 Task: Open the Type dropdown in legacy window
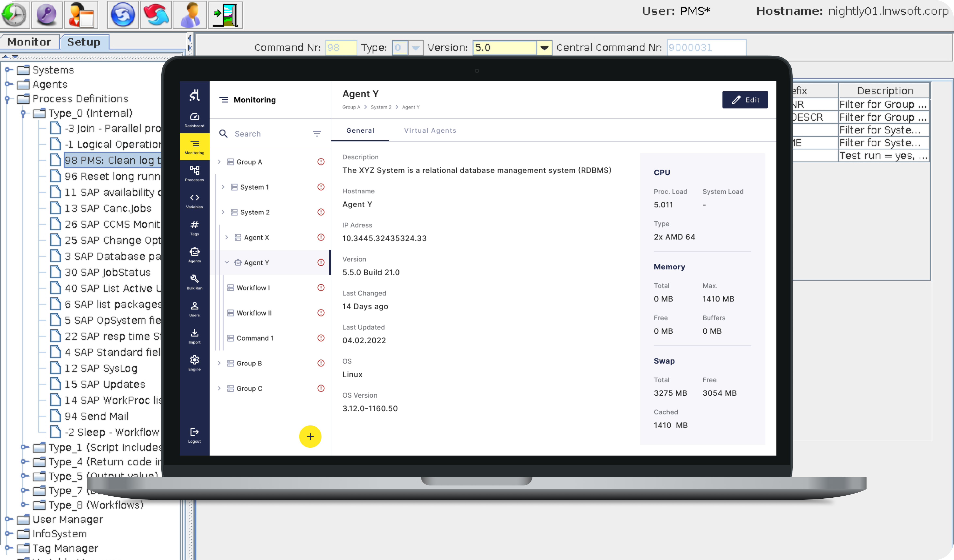point(415,48)
